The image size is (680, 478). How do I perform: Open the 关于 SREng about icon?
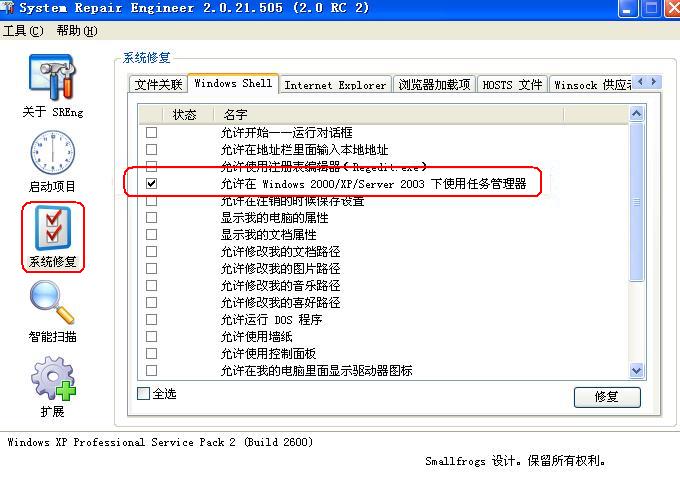(52, 77)
